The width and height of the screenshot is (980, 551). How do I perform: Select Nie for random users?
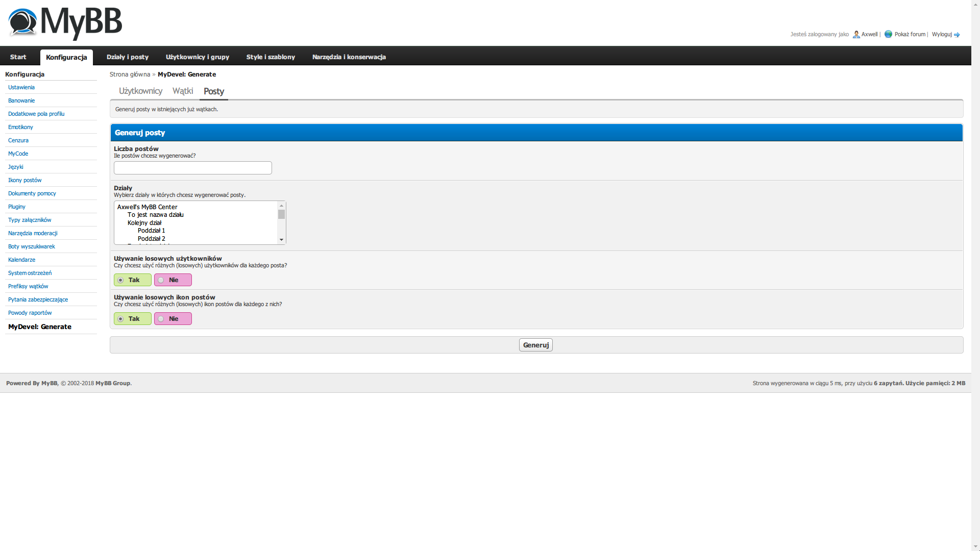[173, 280]
